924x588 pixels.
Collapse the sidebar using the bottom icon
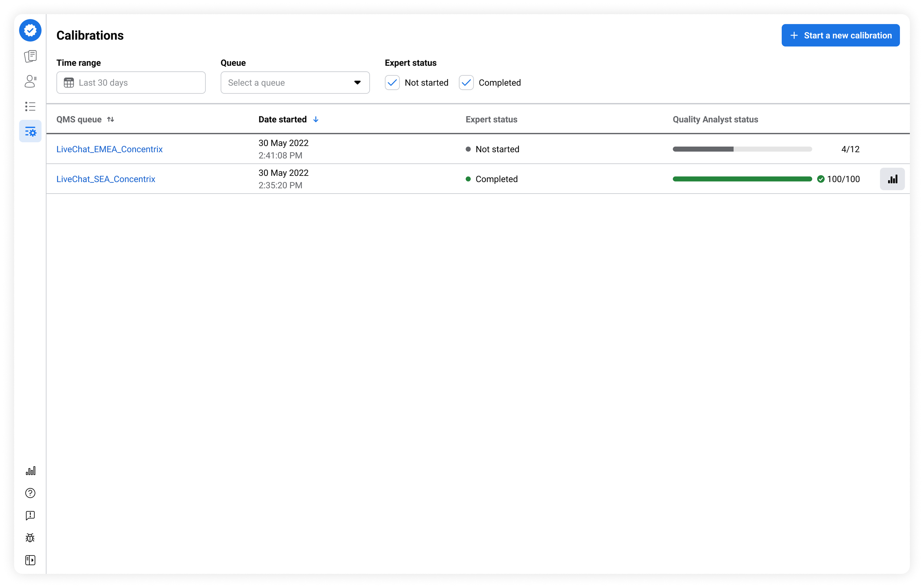(x=30, y=560)
